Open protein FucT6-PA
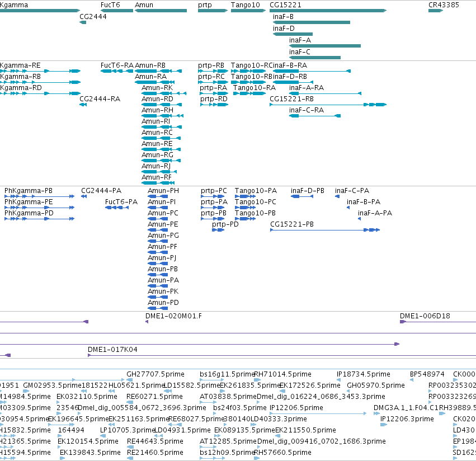 (x=121, y=202)
